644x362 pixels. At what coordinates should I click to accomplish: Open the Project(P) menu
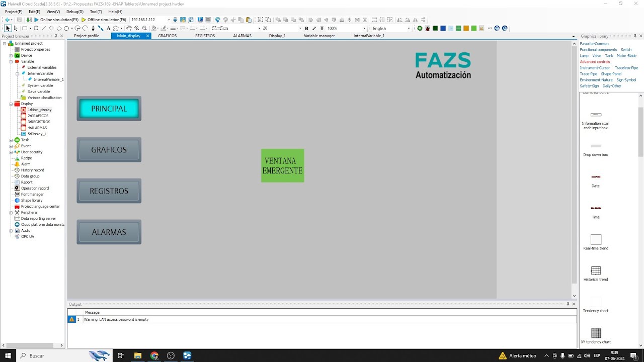pyautogui.click(x=14, y=12)
